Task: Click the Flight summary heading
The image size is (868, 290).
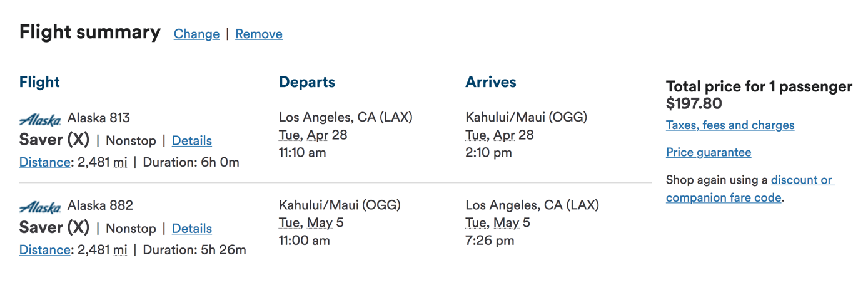Action: point(90,32)
